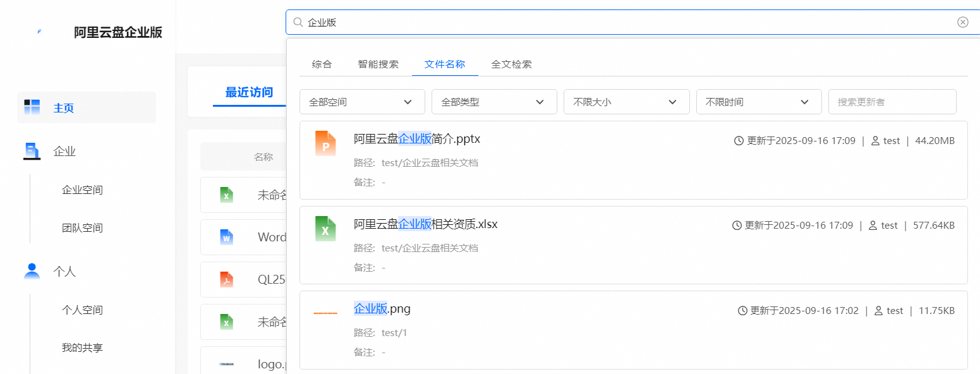This screenshot has width=980, height=374.
Task: Click the 11.75KB file size
Action: coord(936,311)
